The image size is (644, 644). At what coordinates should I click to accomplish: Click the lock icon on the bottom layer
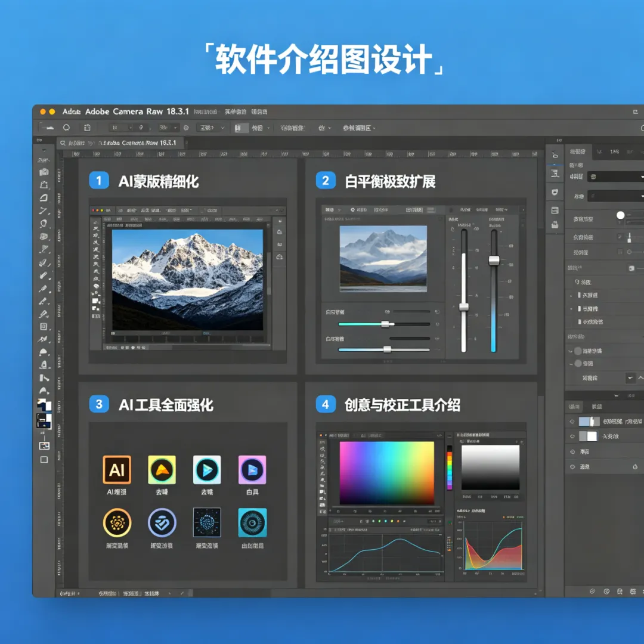click(635, 467)
